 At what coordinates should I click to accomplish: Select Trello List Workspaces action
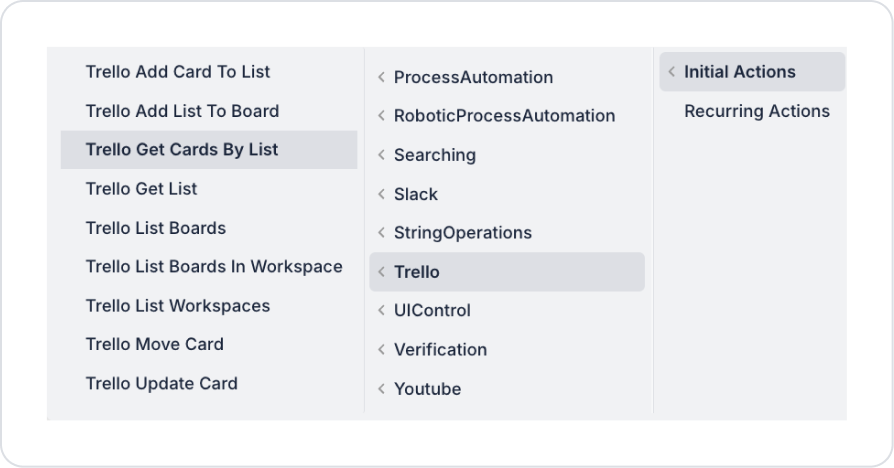coord(178,306)
